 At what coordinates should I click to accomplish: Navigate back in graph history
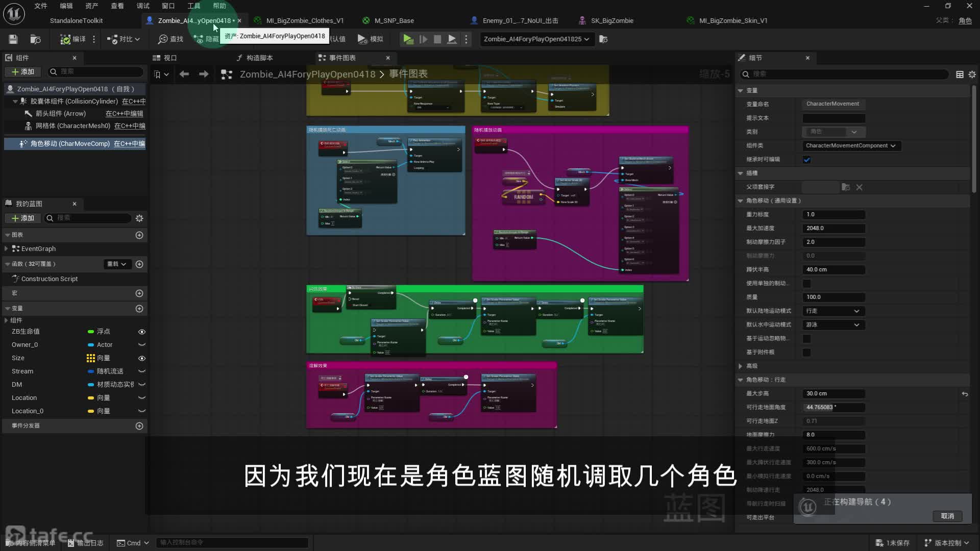pyautogui.click(x=184, y=74)
